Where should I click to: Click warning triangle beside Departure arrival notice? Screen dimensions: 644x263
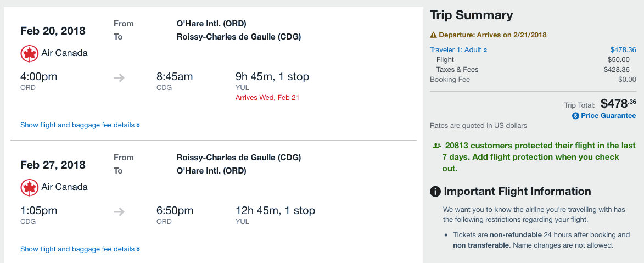pos(433,35)
